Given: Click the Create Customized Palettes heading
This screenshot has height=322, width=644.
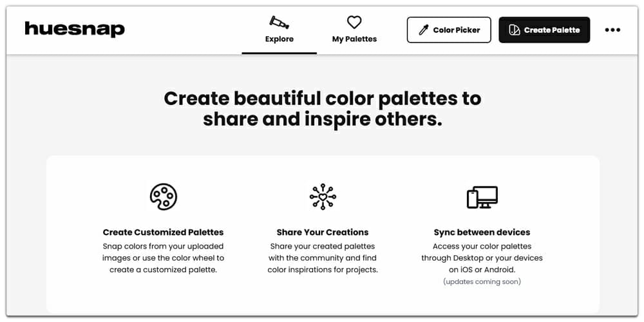Looking at the screenshot, I should point(163,232).
